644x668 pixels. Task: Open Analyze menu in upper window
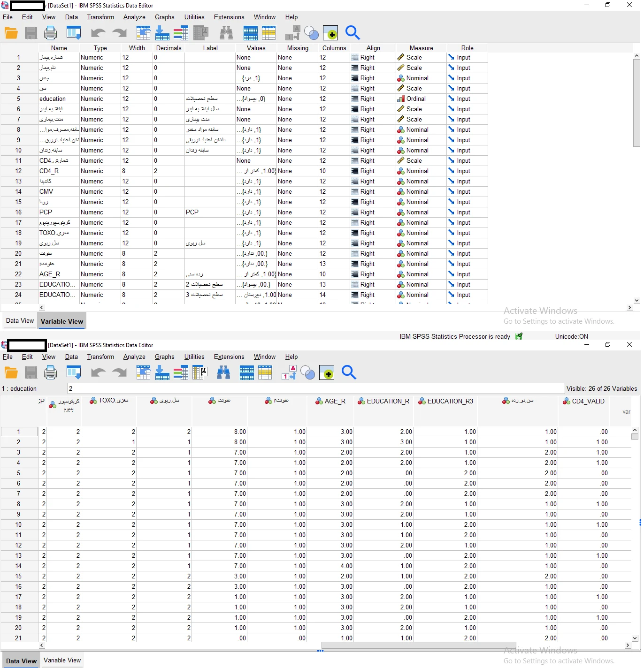134,17
